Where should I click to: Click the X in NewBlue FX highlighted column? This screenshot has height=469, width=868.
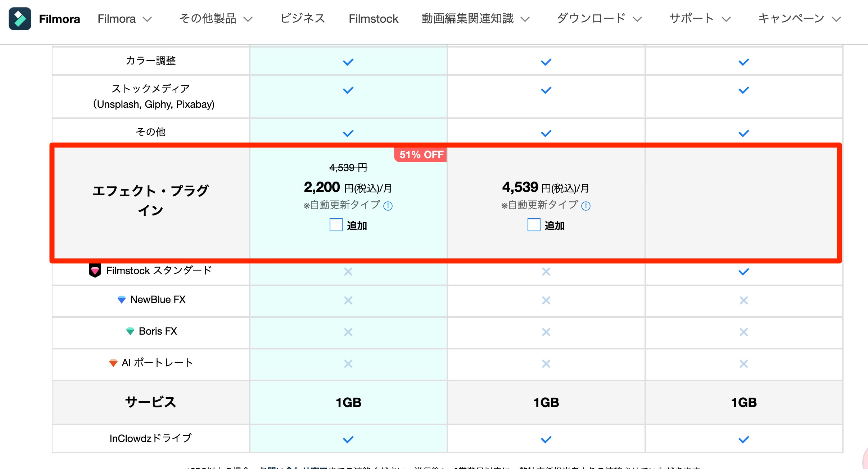[348, 300]
